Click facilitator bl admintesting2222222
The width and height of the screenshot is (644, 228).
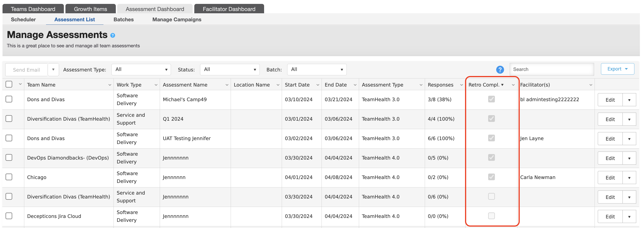point(549,99)
